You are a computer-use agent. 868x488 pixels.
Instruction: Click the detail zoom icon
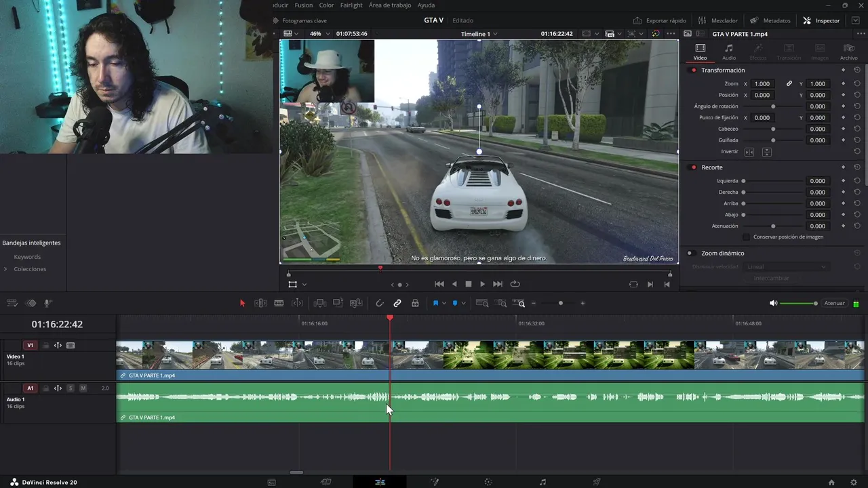tap(500, 303)
